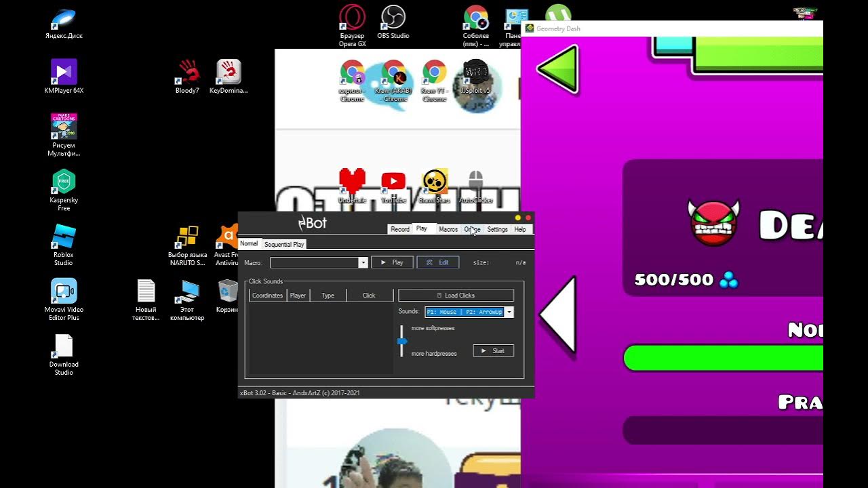This screenshot has width=868, height=488.
Task: Open Movavi Video Editor Plus shortcut
Action: (64, 299)
